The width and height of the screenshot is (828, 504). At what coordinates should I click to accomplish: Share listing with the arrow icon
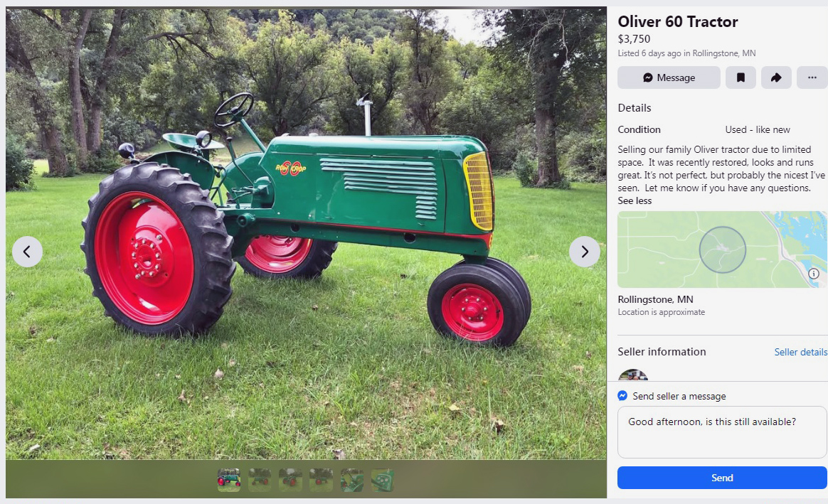(776, 77)
